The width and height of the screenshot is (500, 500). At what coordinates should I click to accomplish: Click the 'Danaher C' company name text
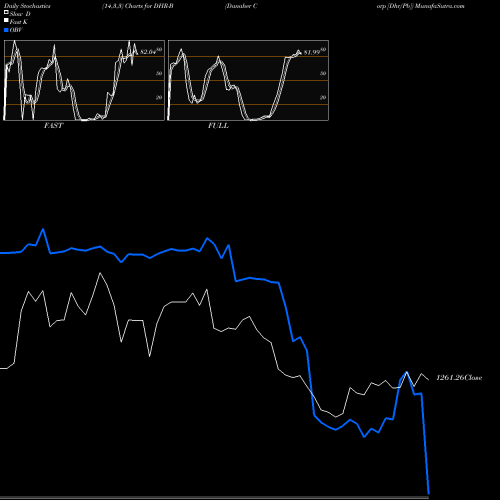click(241, 6)
